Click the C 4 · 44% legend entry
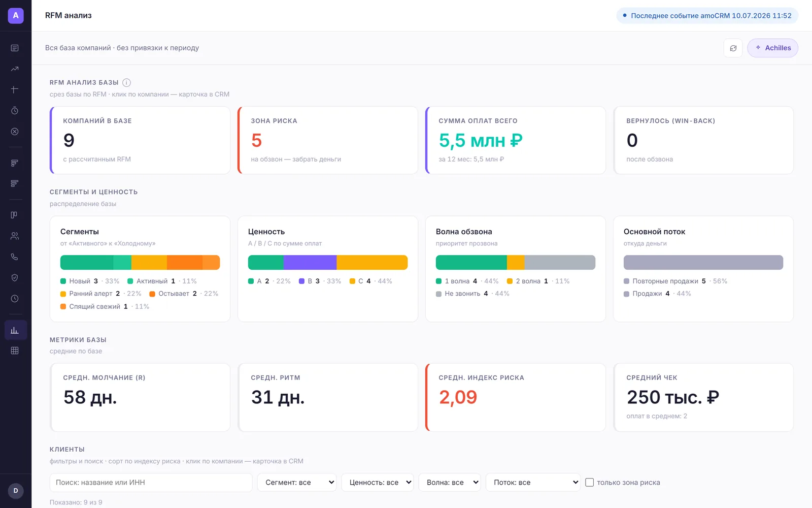The height and width of the screenshot is (508, 812). (371, 281)
